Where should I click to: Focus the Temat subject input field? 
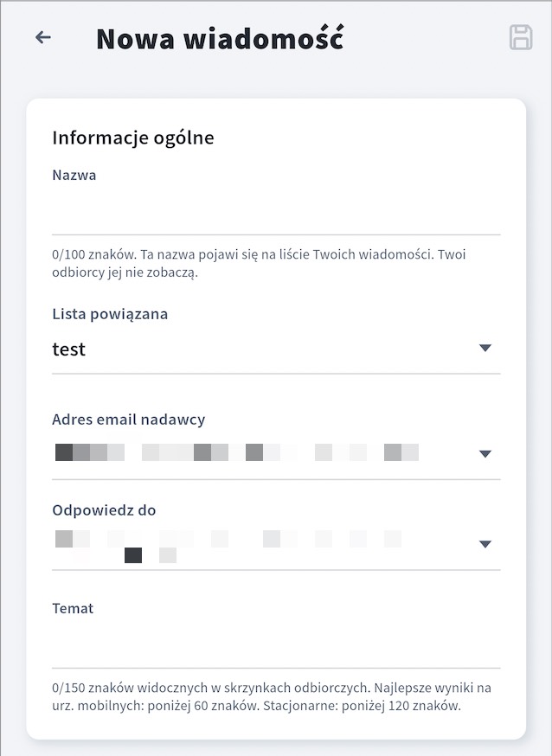click(276, 644)
